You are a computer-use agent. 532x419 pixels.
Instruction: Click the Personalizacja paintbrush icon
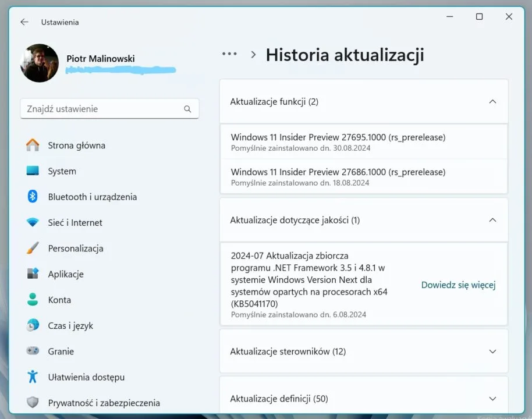(33, 248)
